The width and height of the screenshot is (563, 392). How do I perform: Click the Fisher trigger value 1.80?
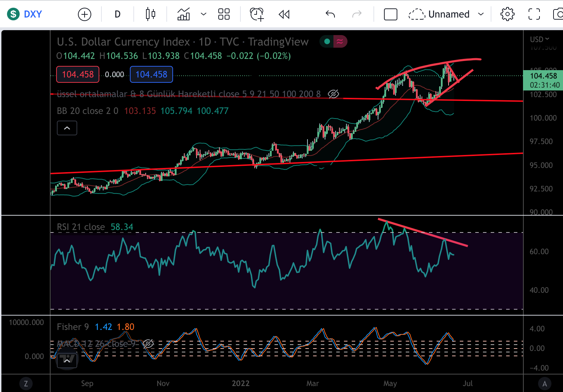(125, 327)
